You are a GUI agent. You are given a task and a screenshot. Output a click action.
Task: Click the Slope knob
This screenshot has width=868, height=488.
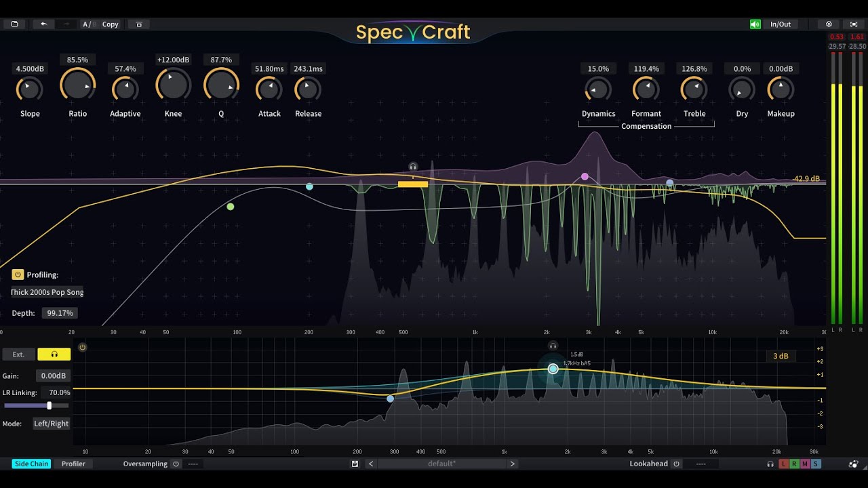click(x=30, y=89)
